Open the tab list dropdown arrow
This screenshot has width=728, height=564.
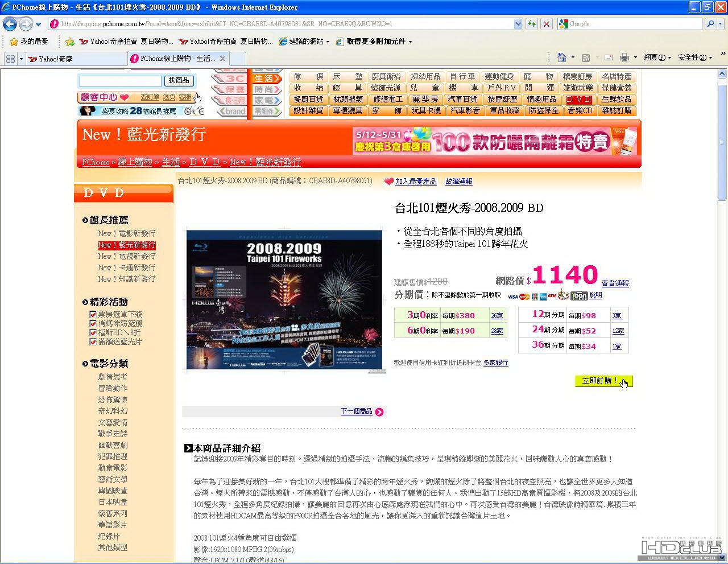pyautogui.click(x=21, y=59)
